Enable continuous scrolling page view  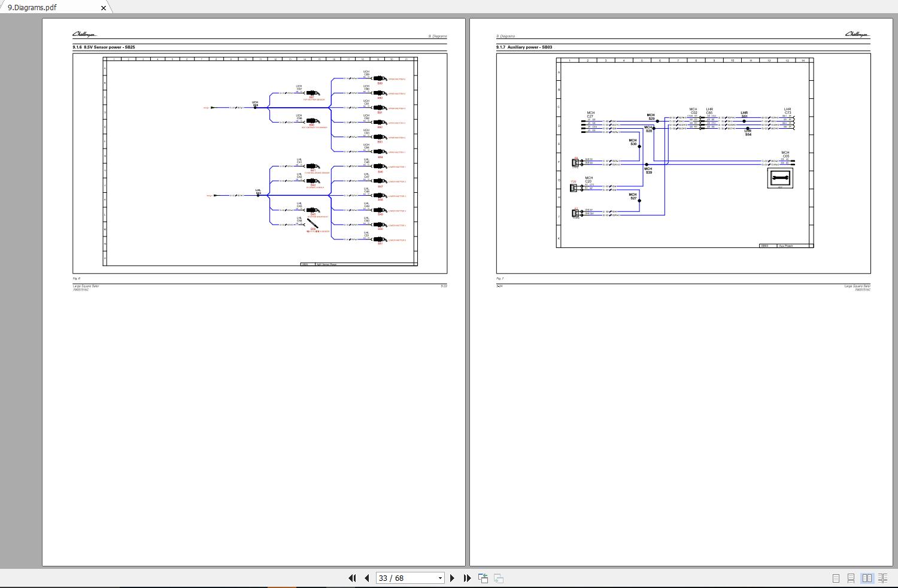[x=851, y=578]
